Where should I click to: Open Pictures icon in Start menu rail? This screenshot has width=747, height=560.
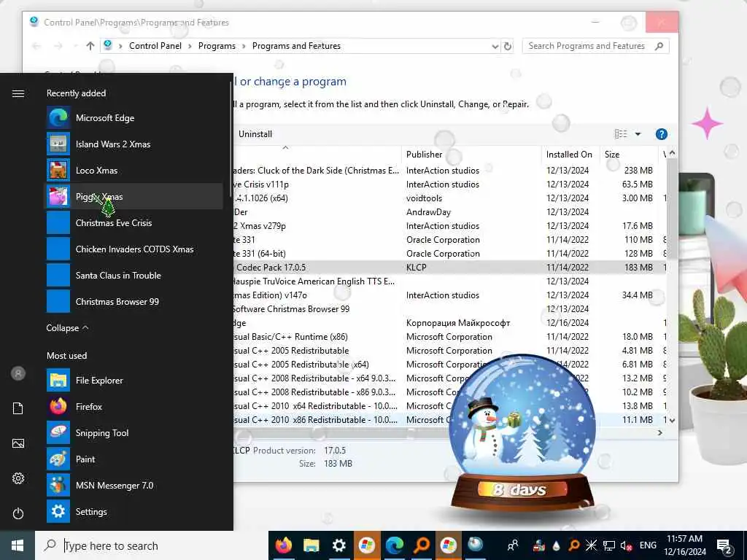[x=18, y=443]
